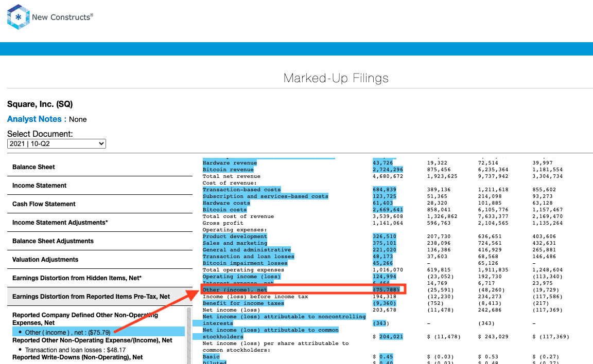The height and width of the screenshot is (364, 593).
Task: Click the highlighted value 221,020
Action: point(384,250)
